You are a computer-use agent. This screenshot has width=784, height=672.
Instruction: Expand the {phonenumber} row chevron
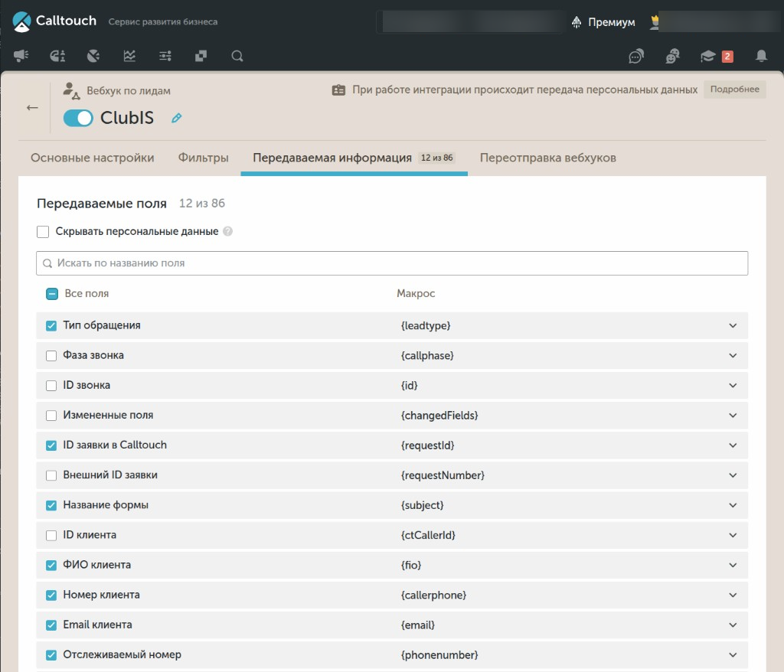[x=733, y=655]
